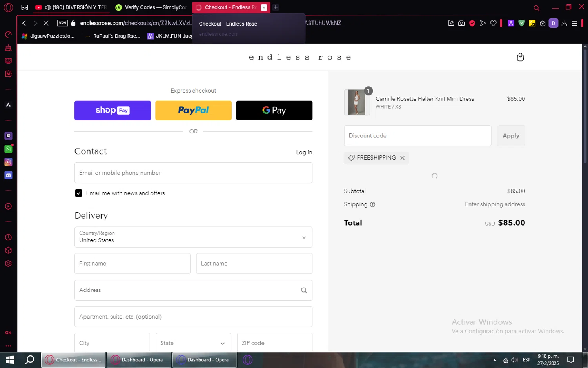Open the Windows notification center
Screen dimensions: 588x368
pyautogui.click(x=571, y=360)
